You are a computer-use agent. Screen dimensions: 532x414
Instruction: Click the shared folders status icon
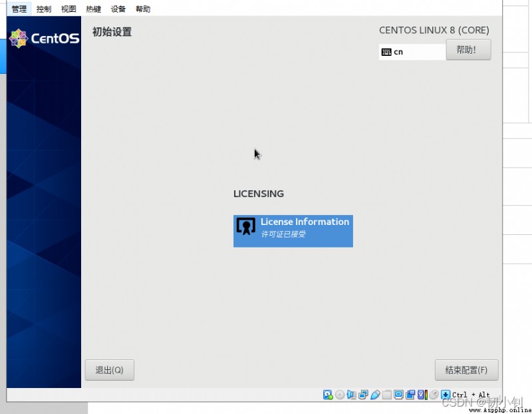point(387,395)
